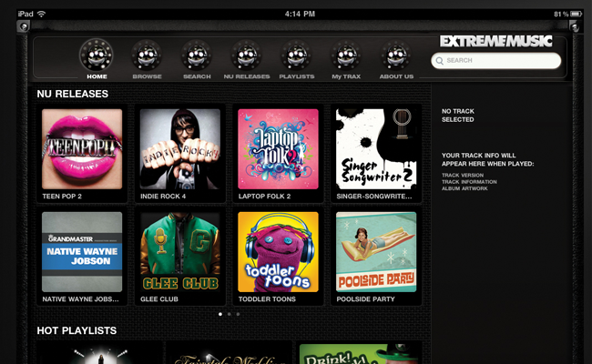Select the PLAYLISTS tab label

(x=297, y=76)
